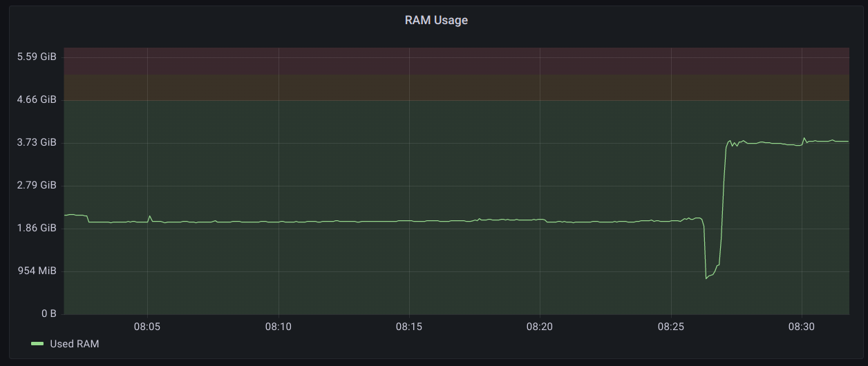Click the 08:30 time axis label

click(801, 326)
